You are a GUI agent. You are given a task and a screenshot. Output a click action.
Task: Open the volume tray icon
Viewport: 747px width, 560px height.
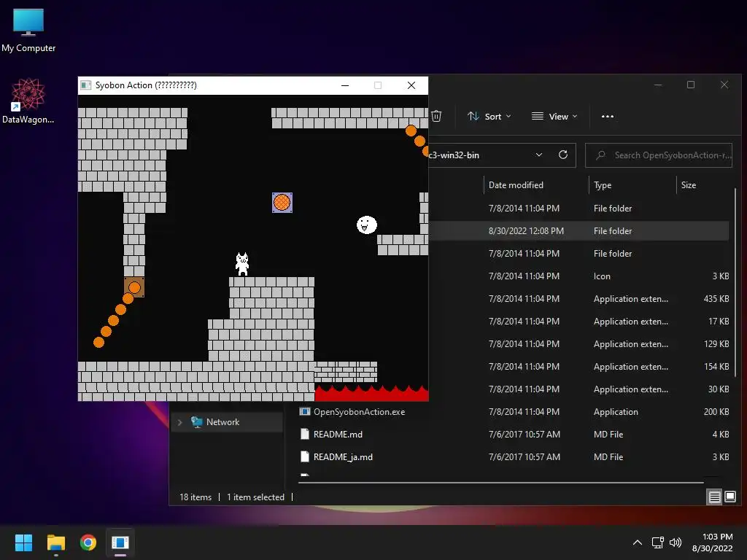[676, 542]
